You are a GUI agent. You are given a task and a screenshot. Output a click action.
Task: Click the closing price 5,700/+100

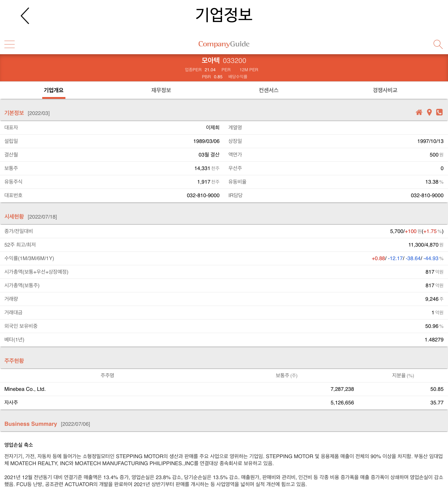click(403, 231)
